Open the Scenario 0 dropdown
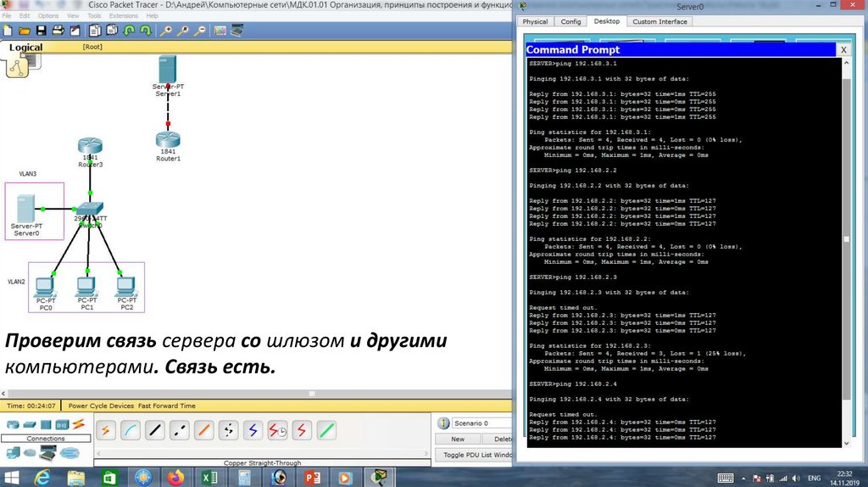The image size is (868, 487). click(481, 423)
